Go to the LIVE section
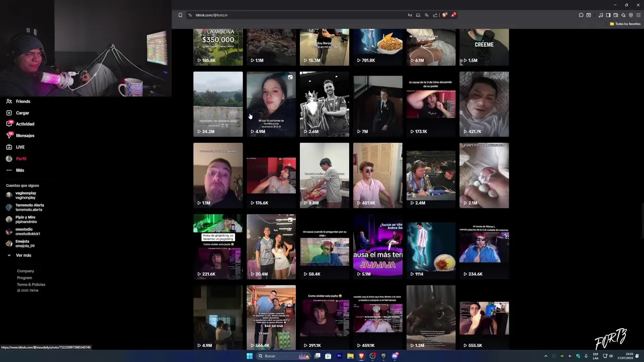 [15, 147]
